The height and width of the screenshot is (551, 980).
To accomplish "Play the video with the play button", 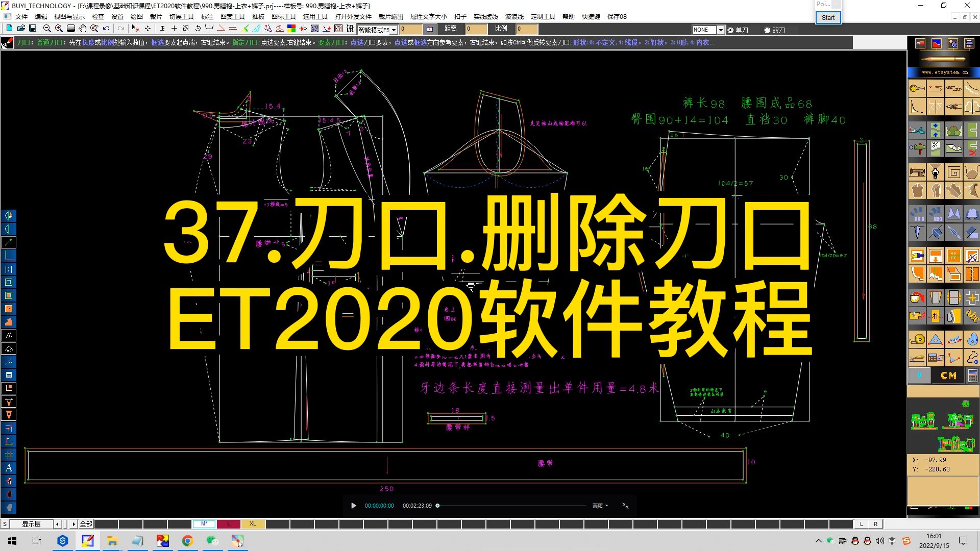I will tap(354, 506).
